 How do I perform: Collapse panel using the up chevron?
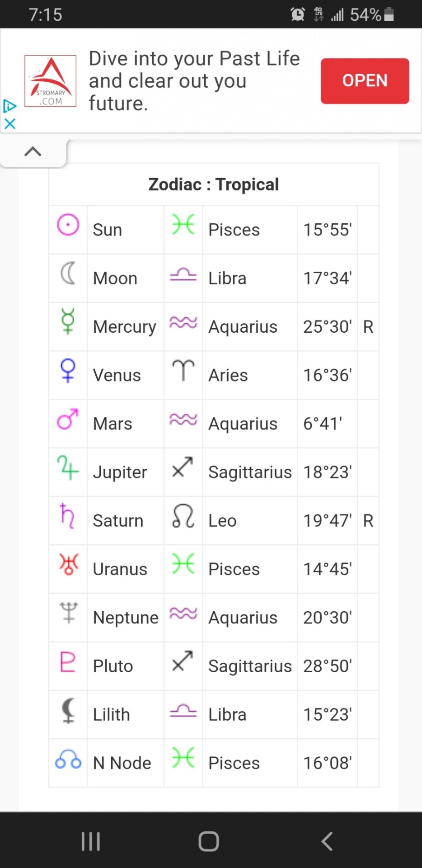tap(33, 151)
